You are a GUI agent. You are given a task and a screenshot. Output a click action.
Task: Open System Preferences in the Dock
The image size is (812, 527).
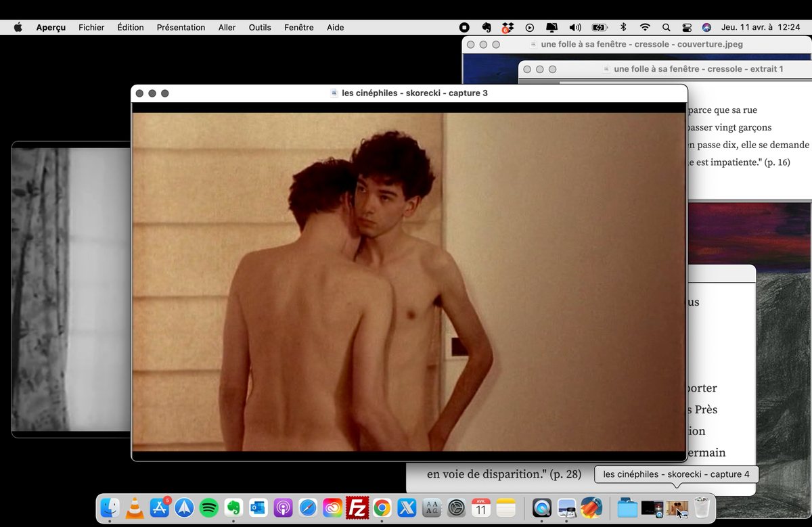[x=457, y=507]
